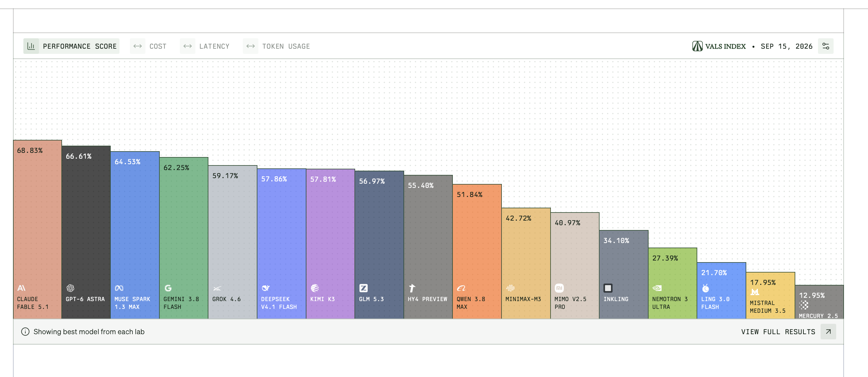
Task: Click the Showing best model from each lab note
Action: (x=89, y=332)
